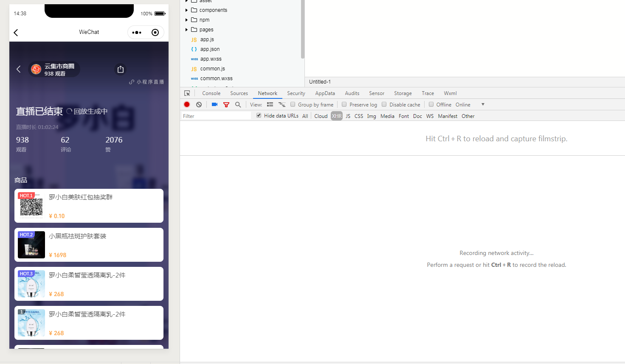Click the WeChat back arrow in the header
The width and height of the screenshot is (625, 364).
[x=16, y=33]
